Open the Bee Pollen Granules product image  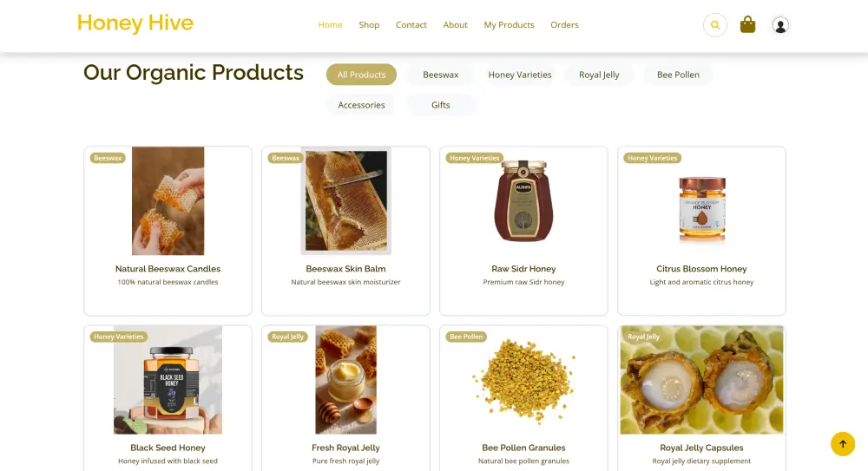523,380
